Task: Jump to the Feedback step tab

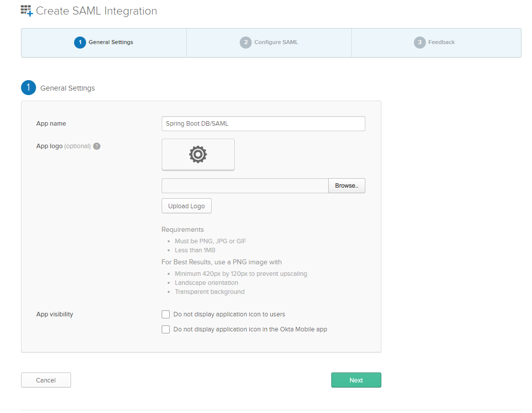Action: pos(441,43)
